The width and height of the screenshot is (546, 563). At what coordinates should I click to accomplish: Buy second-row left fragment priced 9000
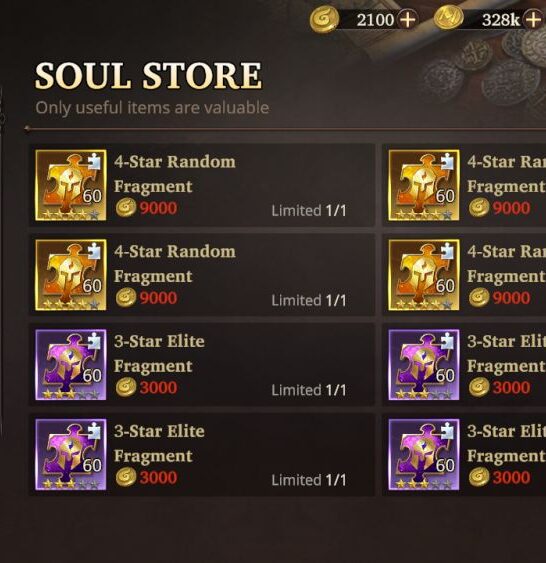tap(146, 298)
